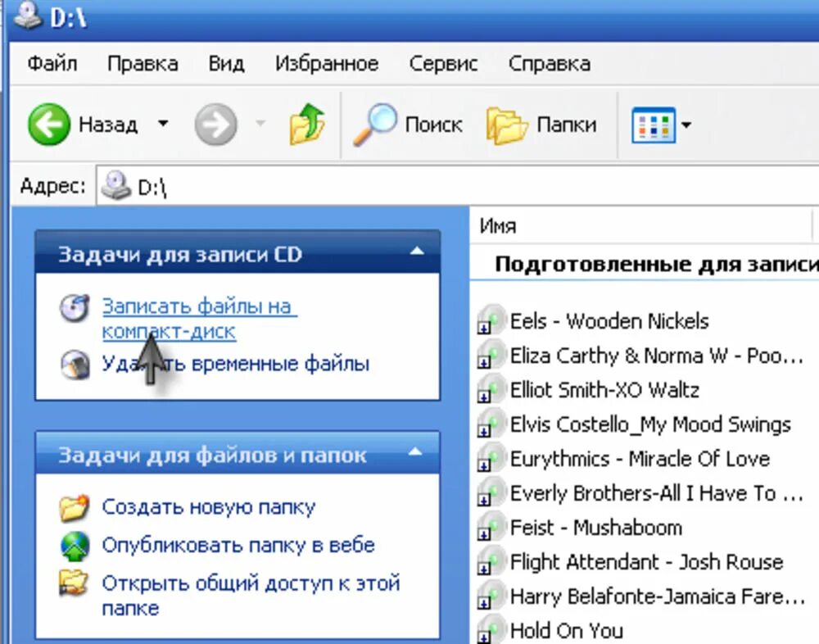This screenshot has height=644, width=819.
Task: Select file Eels - Wooden Nickels
Action: (x=609, y=321)
